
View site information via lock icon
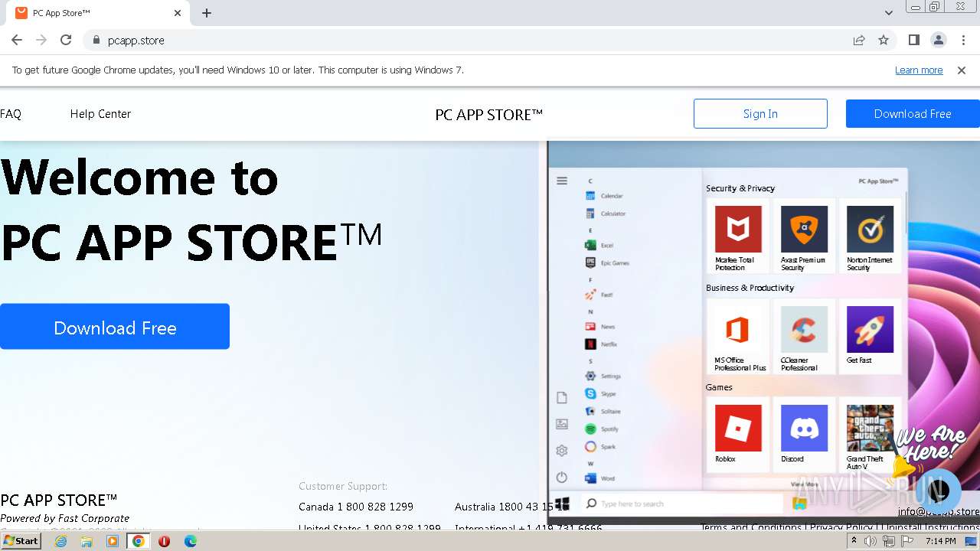tap(96, 40)
